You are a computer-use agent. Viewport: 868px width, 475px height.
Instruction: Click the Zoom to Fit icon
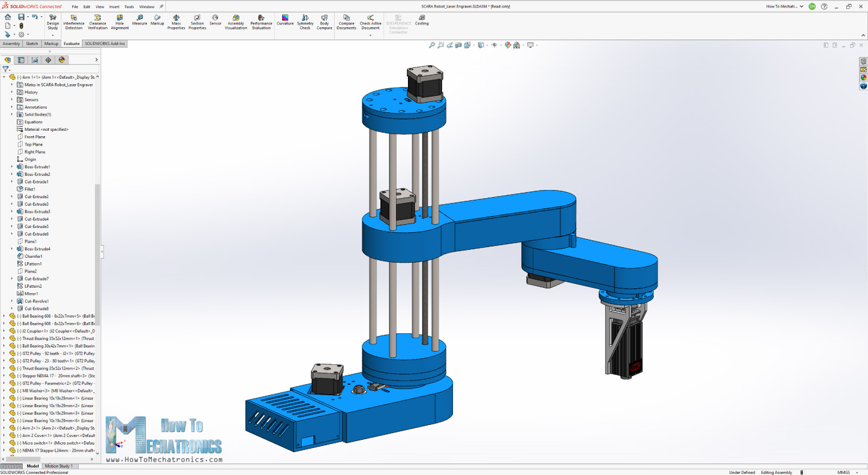(x=432, y=45)
